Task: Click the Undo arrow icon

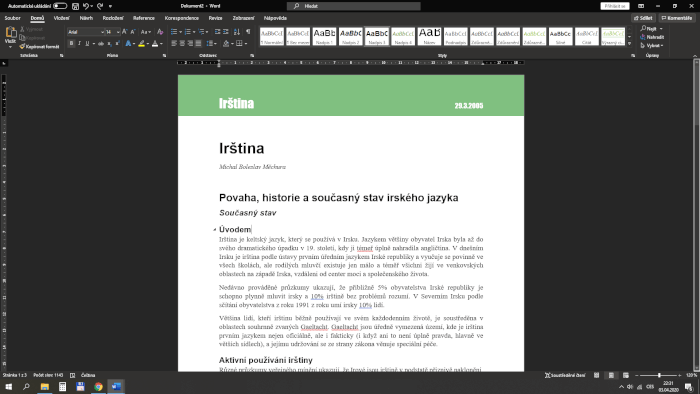Action: 86,6
